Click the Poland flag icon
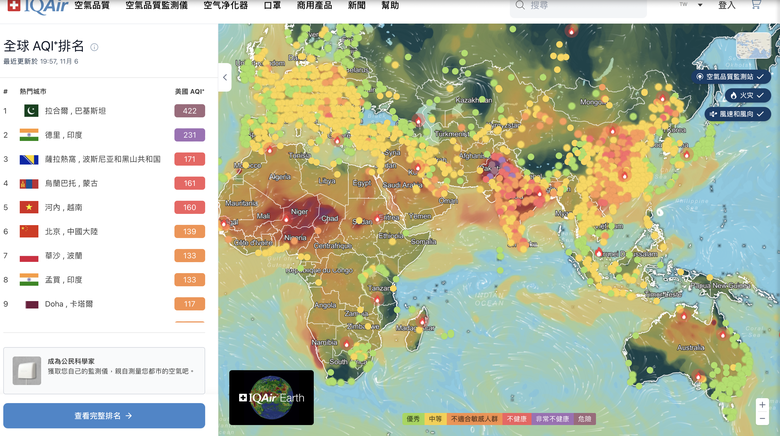This screenshot has width=780, height=436. click(29, 256)
